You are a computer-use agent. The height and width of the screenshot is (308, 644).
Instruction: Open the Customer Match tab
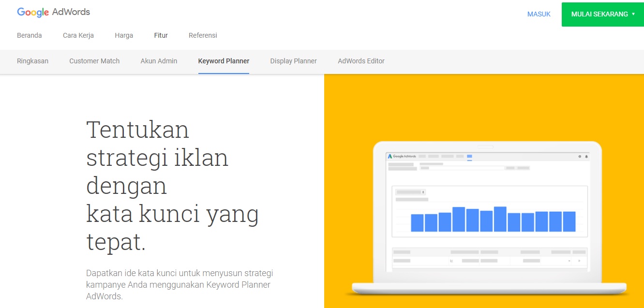point(94,61)
